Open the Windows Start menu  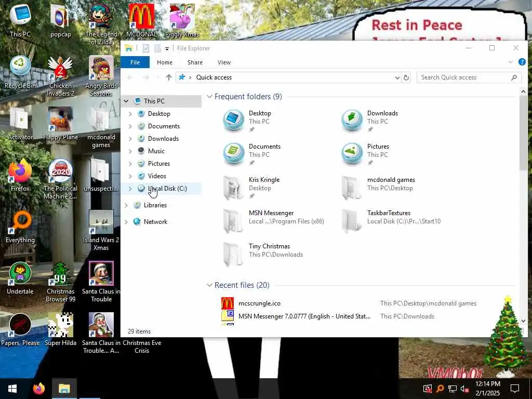click(12, 389)
